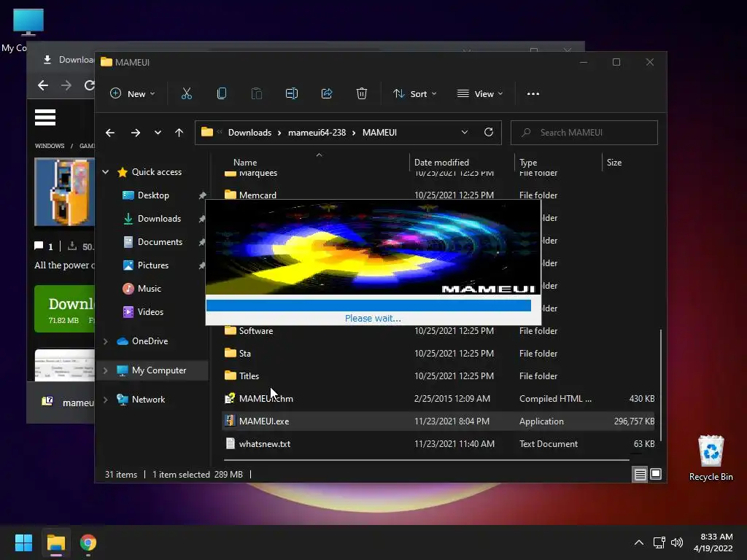The image size is (747, 560).
Task: Go forward in MAMEUI Explorer window
Action: 136,133
